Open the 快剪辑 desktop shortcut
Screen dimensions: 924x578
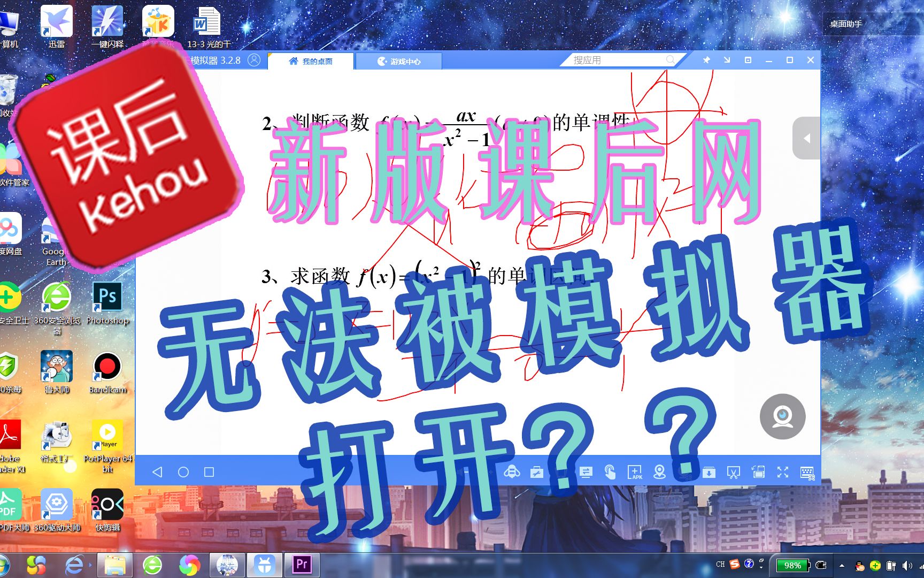(x=107, y=511)
